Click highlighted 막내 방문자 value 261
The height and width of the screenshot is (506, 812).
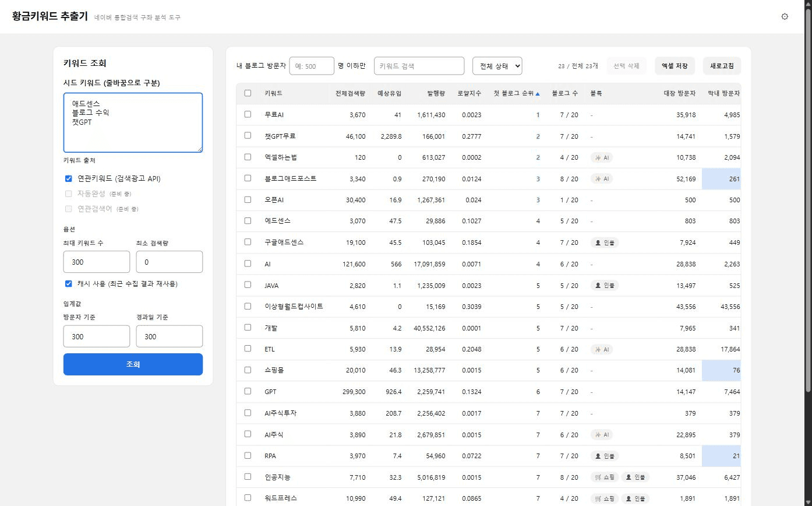(x=721, y=179)
